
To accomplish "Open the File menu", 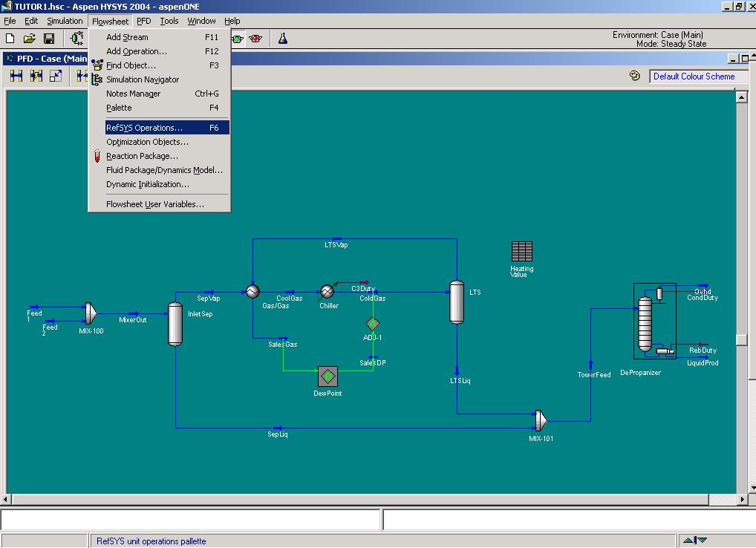I will pos(10,21).
